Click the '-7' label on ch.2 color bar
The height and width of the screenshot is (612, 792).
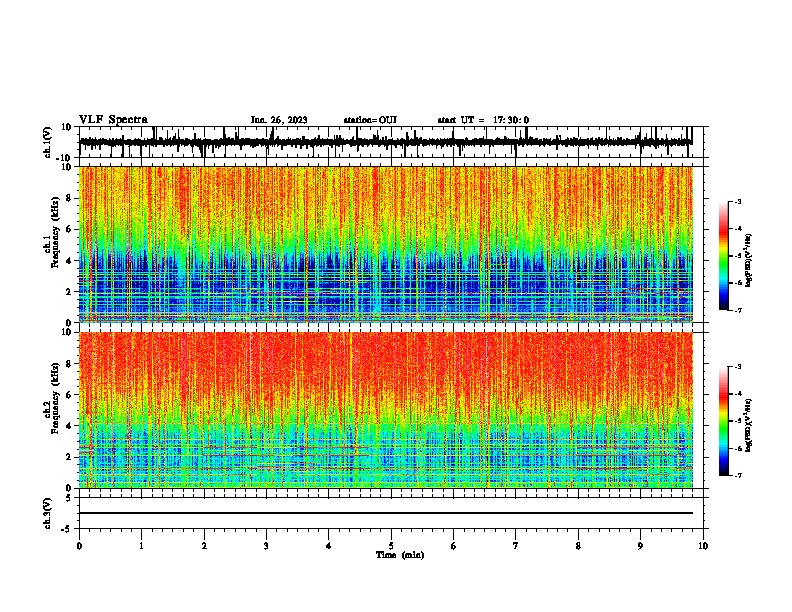(x=737, y=475)
